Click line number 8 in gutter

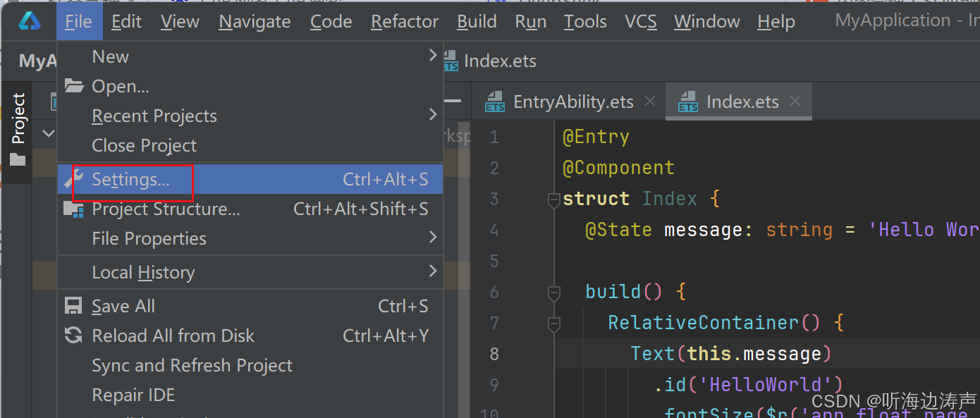pos(494,353)
